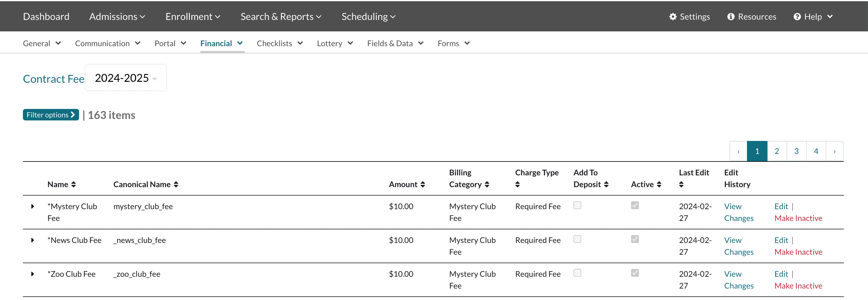This screenshot has width=868, height=300.
Task: Make News Club Fee inactive
Action: coord(798,252)
